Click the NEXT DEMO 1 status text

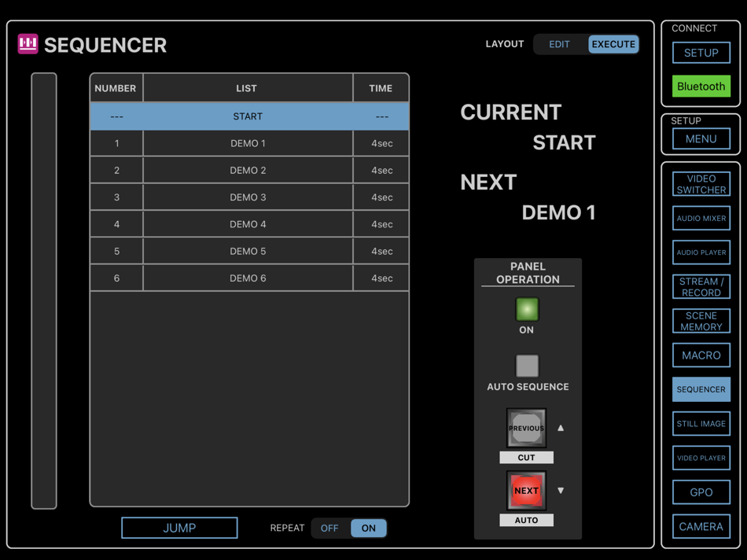(x=528, y=197)
